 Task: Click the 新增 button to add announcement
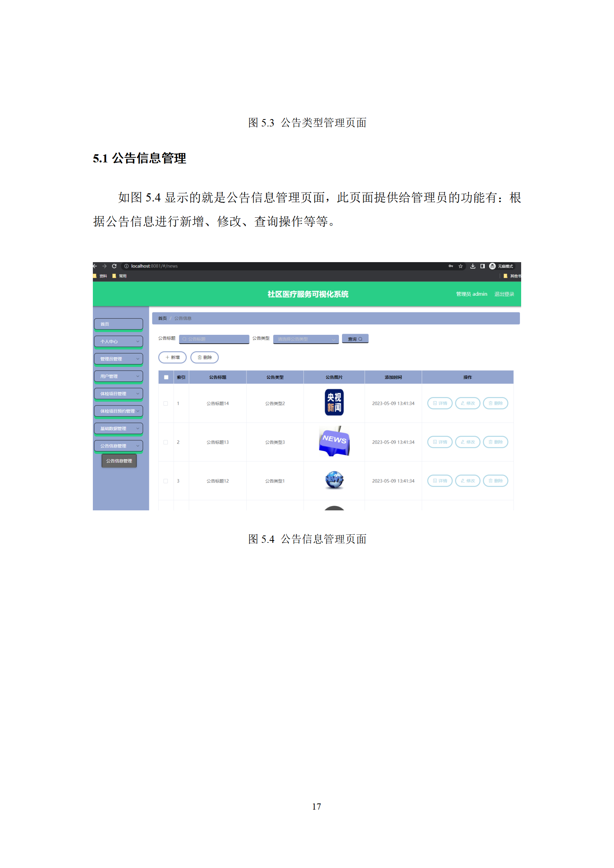coord(173,358)
